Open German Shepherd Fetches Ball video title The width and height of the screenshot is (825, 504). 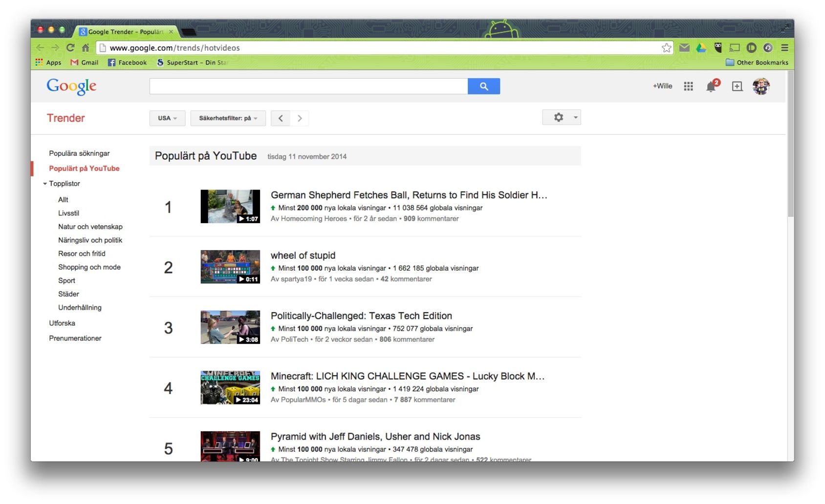click(x=409, y=195)
